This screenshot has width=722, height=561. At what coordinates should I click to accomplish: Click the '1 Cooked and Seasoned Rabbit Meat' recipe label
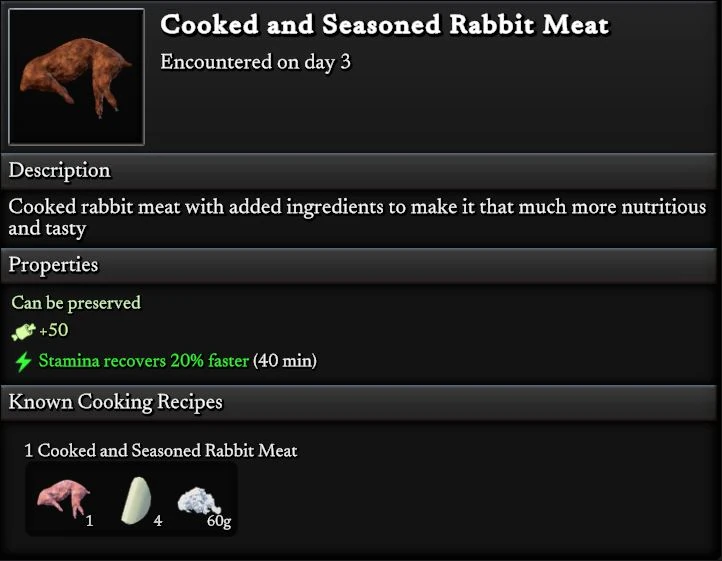click(x=160, y=451)
